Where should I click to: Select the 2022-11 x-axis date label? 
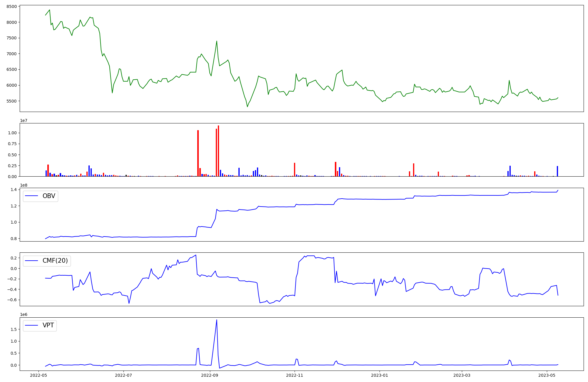pyautogui.click(x=295, y=375)
